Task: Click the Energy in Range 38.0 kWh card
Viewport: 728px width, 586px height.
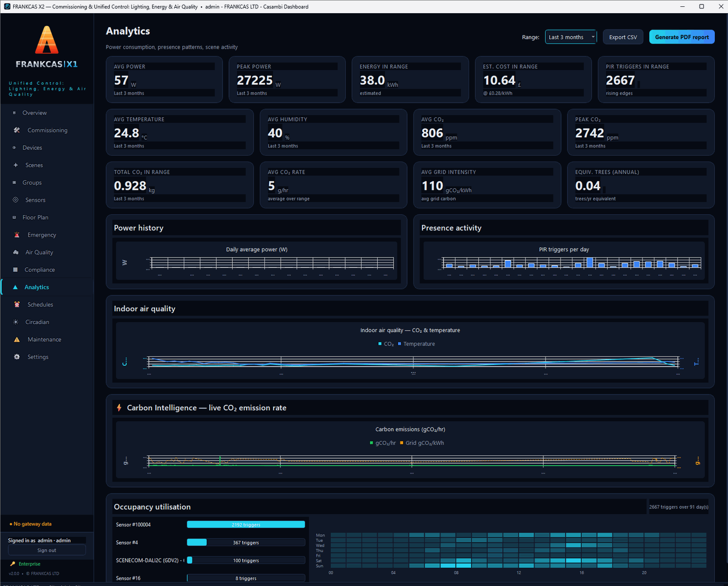Action: [x=410, y=80]
